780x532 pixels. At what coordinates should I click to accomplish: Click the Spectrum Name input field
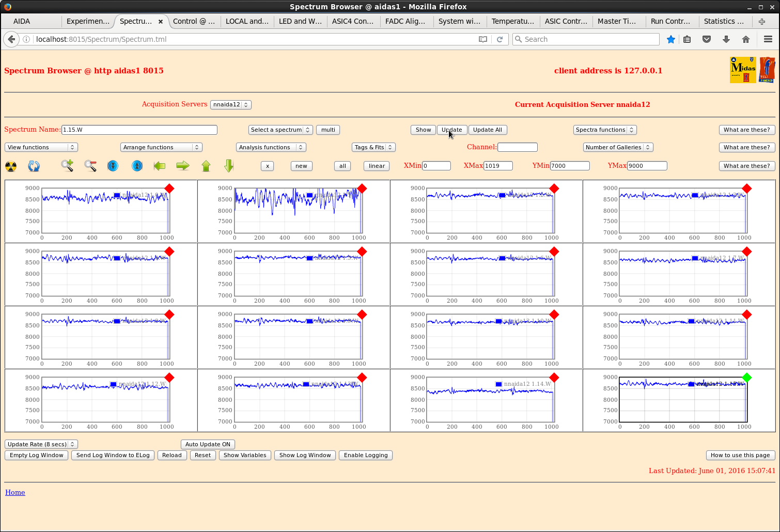[x=139, y=130]
